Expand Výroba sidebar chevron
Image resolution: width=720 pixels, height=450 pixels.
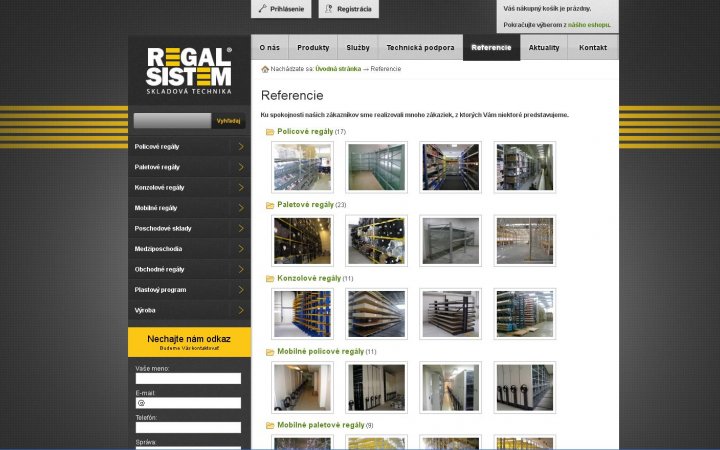pos(241,310)
